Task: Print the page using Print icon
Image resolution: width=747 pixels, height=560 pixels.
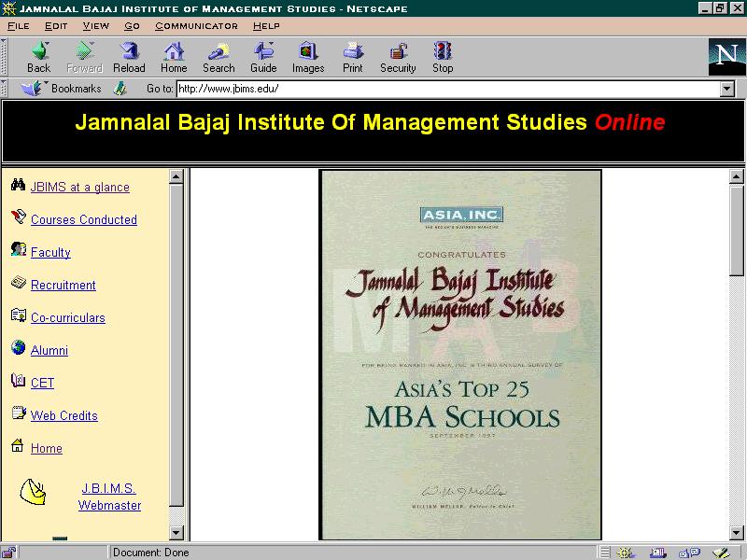Action: (353, 56)
